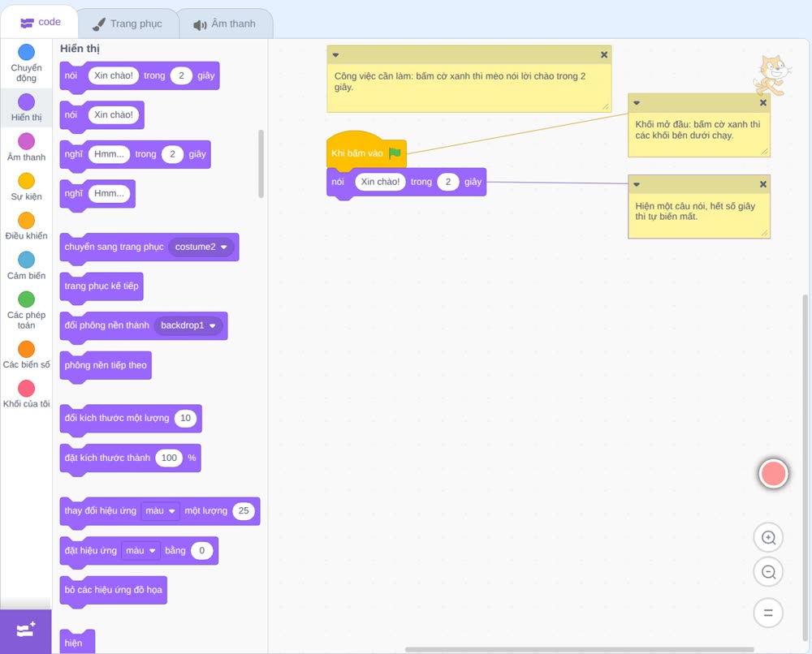
Task: Switch to the code tab
Action: coord(40,22)
